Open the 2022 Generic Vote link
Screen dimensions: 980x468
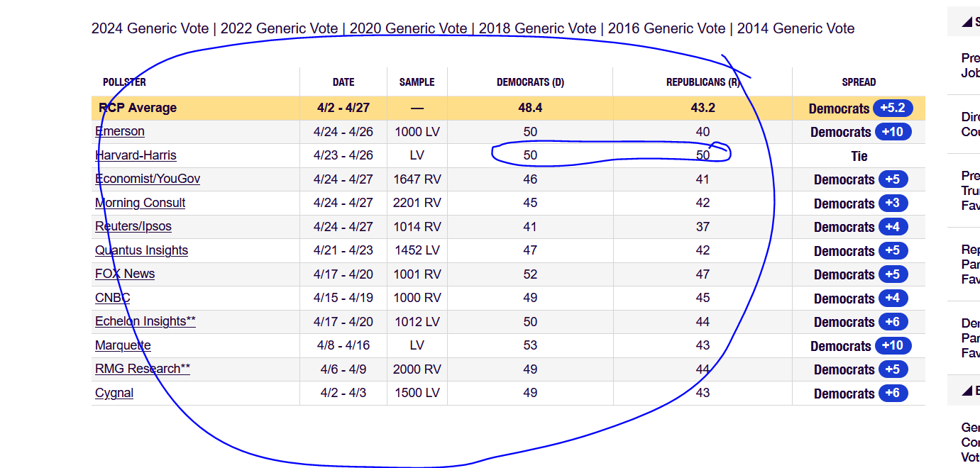pyautogui.click(x=280, y=28)
